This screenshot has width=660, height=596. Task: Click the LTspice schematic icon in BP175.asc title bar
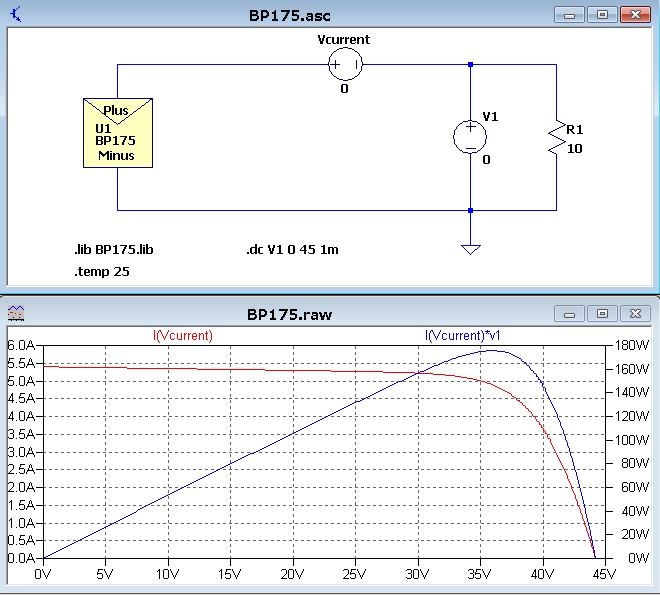[16, 15]
